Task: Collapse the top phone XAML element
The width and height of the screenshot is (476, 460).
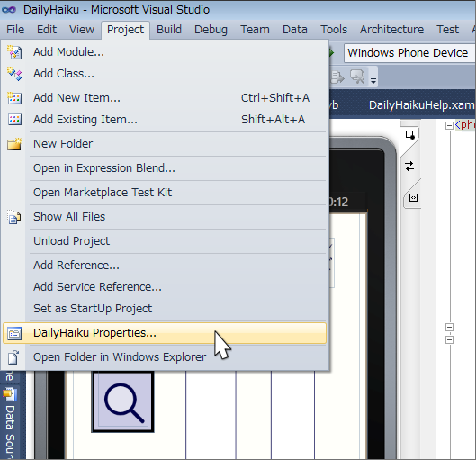Action: click(449, 125)
